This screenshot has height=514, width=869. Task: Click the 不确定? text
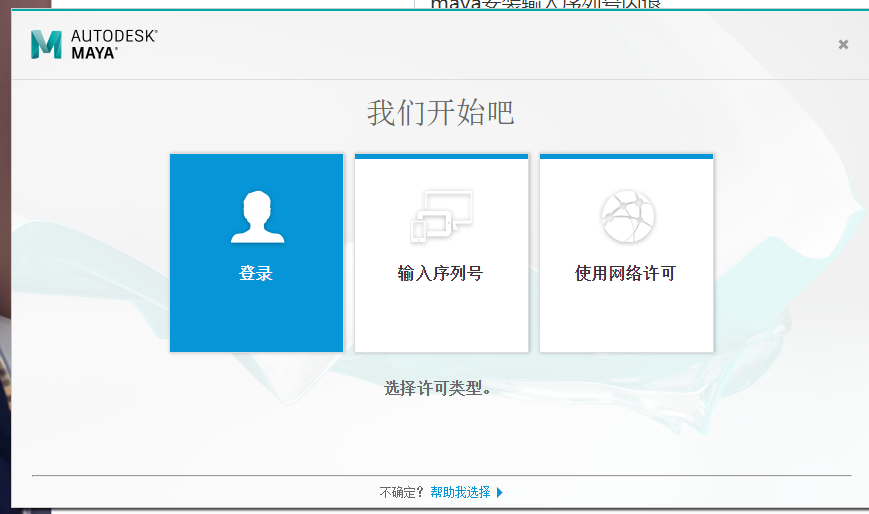pos(401,492)
